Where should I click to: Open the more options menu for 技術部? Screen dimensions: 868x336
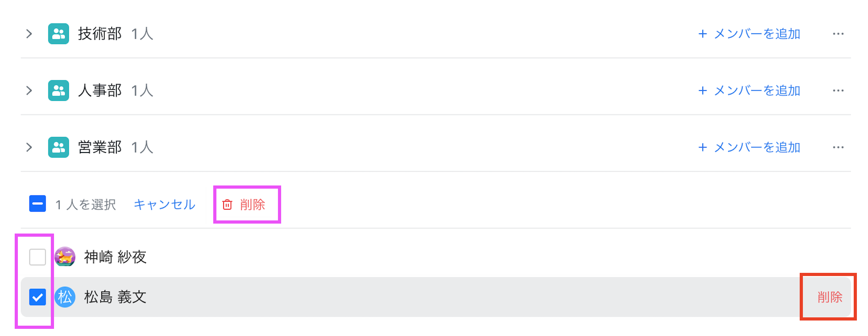[x=838, y=34]
